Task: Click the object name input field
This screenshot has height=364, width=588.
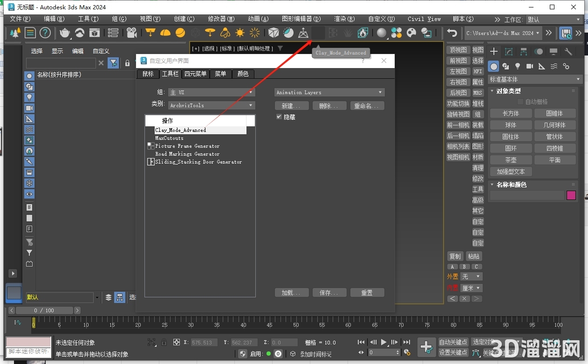Action: (x=527, y=195)
